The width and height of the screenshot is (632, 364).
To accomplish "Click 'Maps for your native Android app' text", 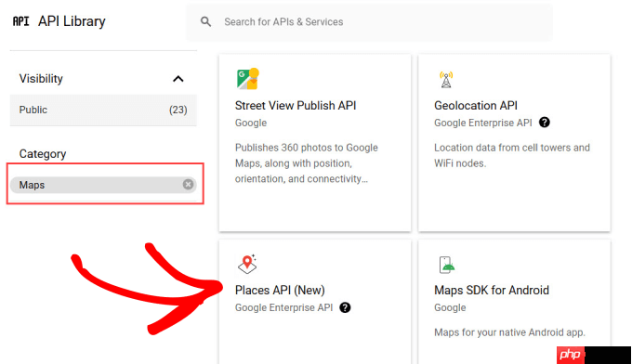I will click(x=509, y=332).
